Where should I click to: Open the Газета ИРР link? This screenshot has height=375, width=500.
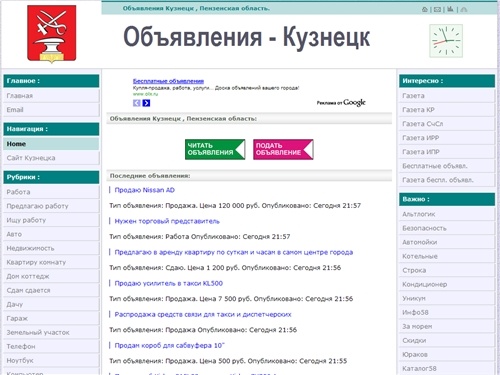coord(447,138)
